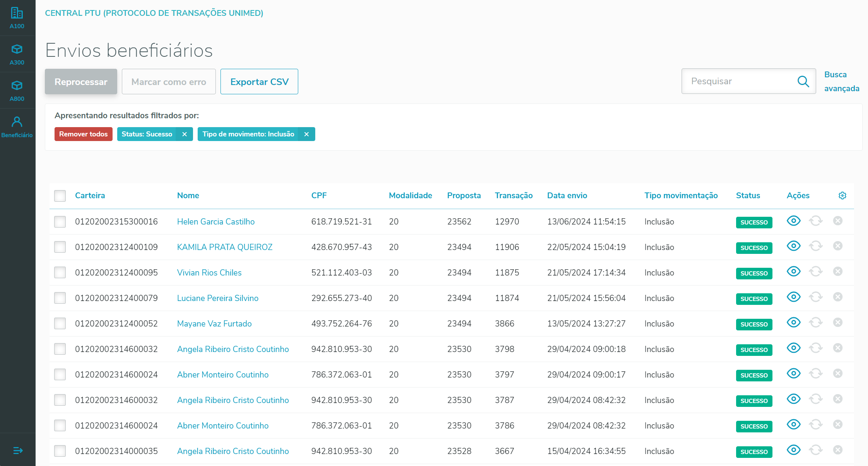Open the table column settings gear
Viewport: 868px width, 466px height.
click(842, 196)
